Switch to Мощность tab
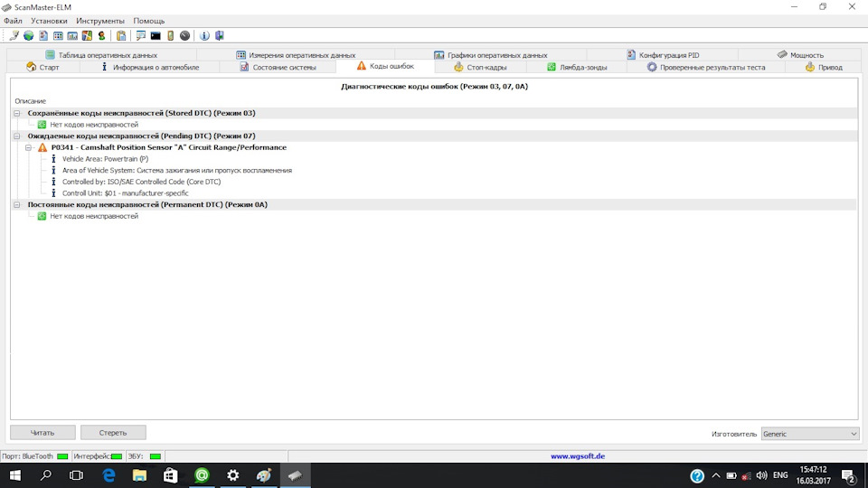 click(x=800, y=55)
